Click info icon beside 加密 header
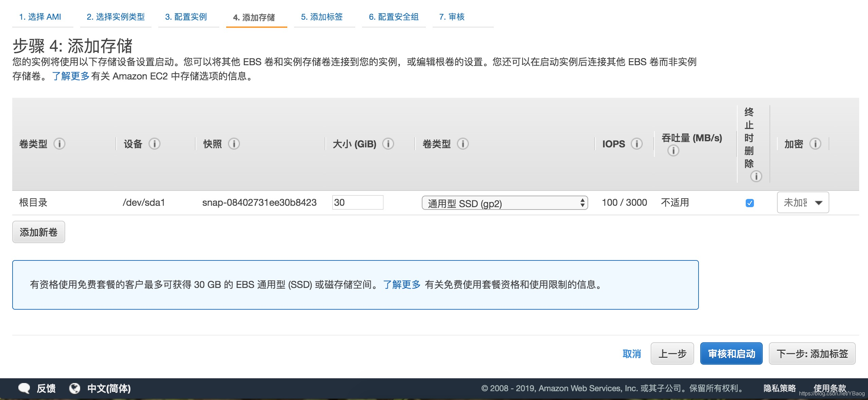The width and height of the screenshot is (868, 400). (x=815, y=144)
